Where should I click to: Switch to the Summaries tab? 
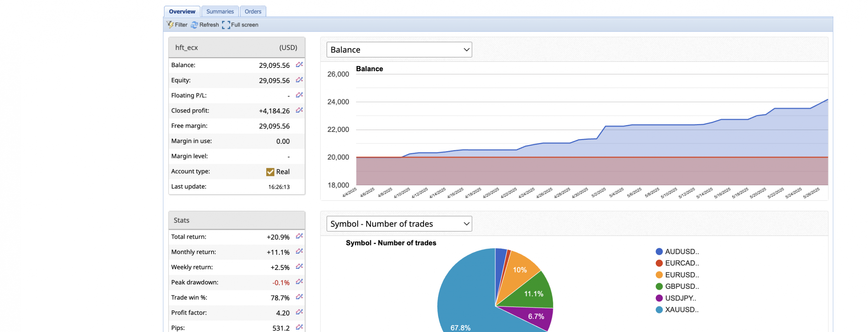pyautogui.click(x=220, y=12)
